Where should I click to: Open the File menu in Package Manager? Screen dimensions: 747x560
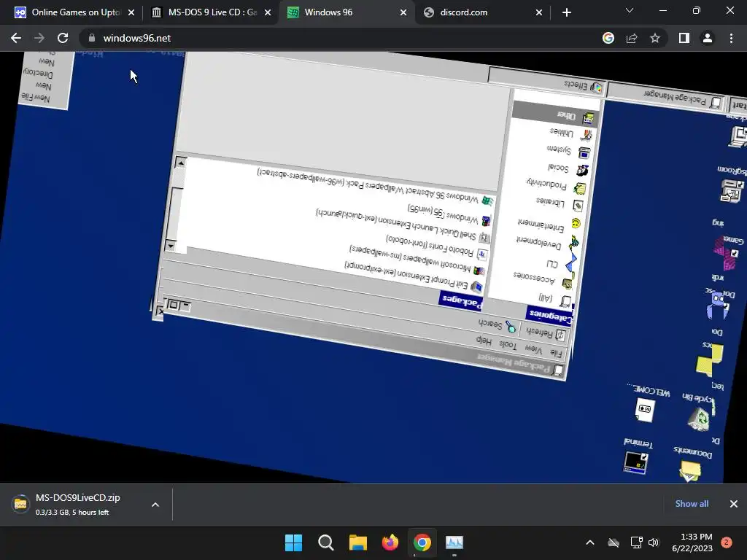point(555,353)
